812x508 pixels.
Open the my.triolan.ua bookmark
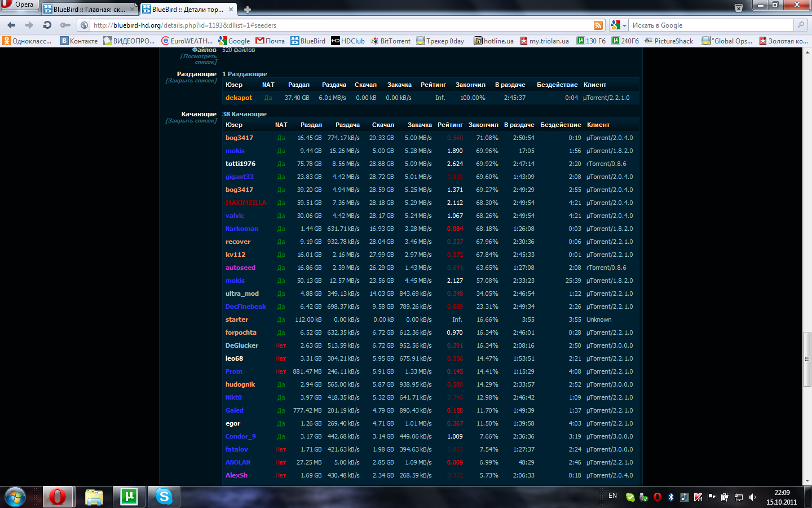coord(545,41)
